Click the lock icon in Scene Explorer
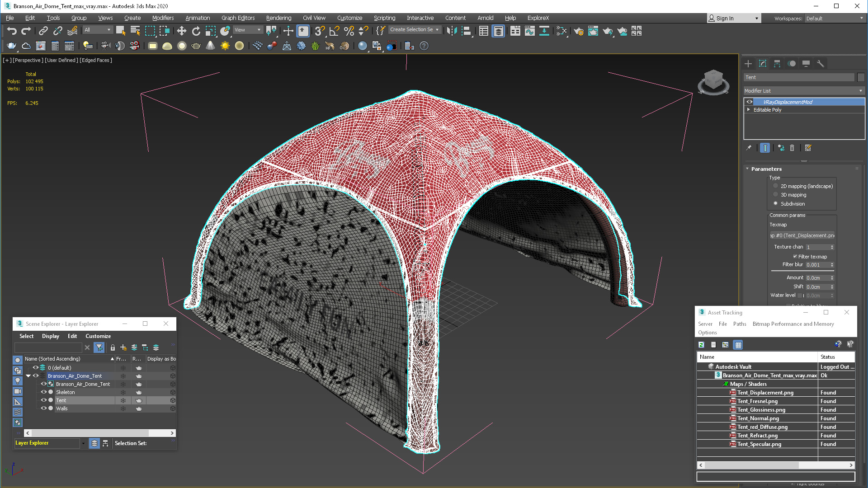 point(113,347)
